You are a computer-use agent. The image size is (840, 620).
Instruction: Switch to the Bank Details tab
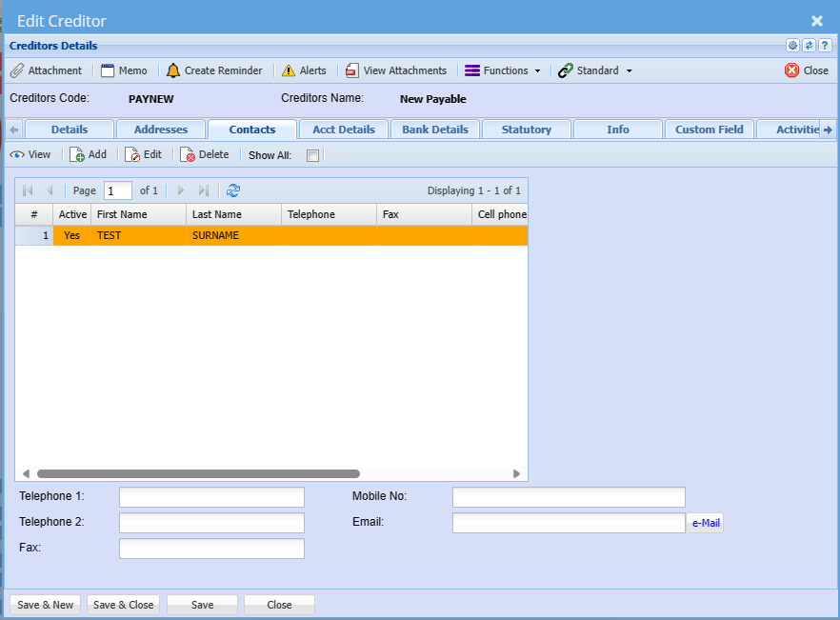435,130
